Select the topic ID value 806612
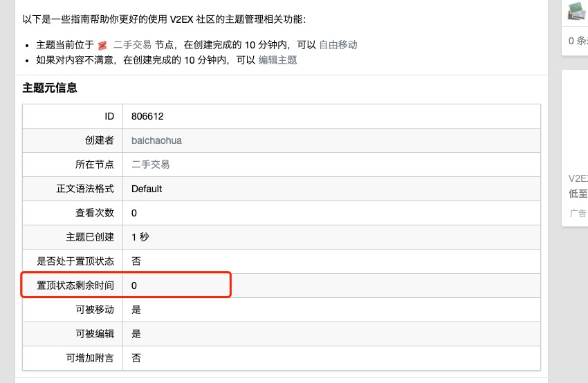The height and width of the screenshot is (383, 588). pyautogui.click(x=147, y=116)
